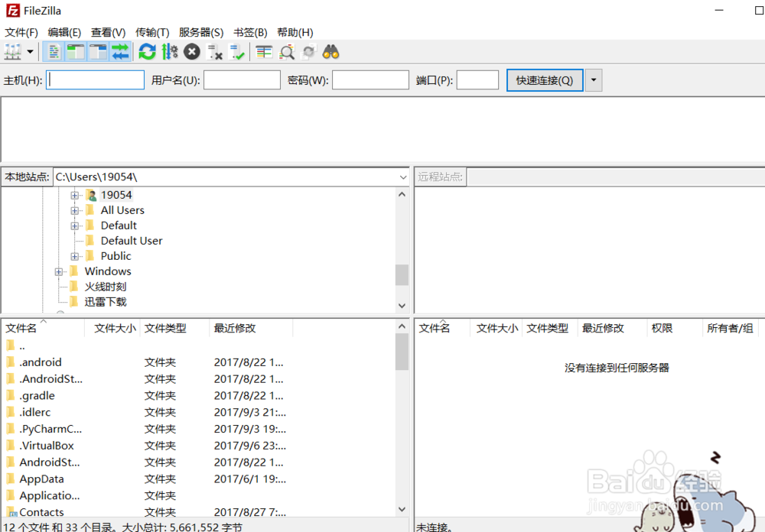Toggle the transfer queue display
Viewport: 765px width, 532px height.
pyautogui.click(x=120, y=52)
